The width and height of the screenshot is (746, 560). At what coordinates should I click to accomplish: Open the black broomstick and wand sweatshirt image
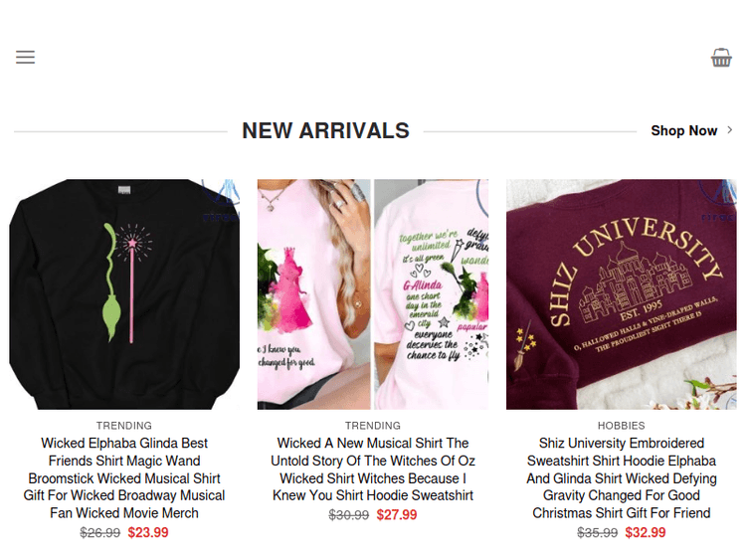tap(124, 294)
